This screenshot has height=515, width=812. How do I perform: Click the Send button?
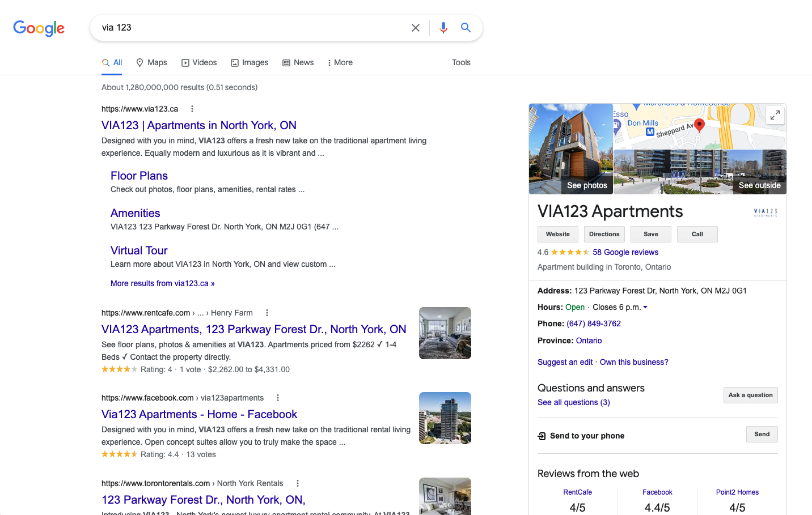(762, 434)
